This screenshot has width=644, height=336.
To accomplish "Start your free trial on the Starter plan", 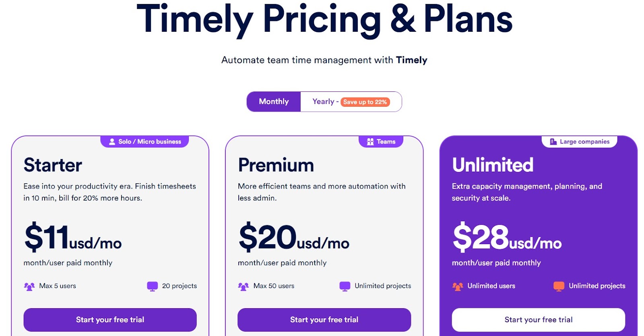I will 110,319.
